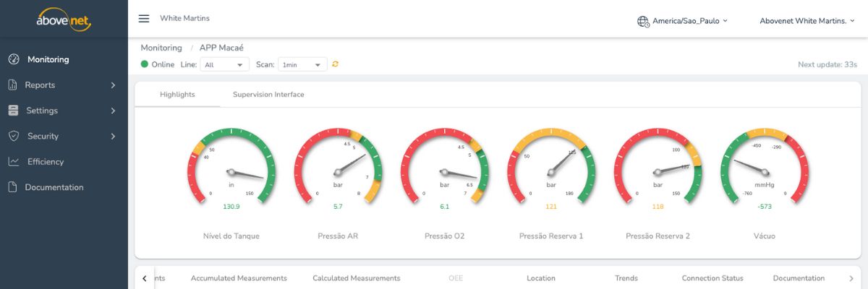Click the Reports document icon
The height and width of the screenshot is (289, 868).
coord(12,85)
